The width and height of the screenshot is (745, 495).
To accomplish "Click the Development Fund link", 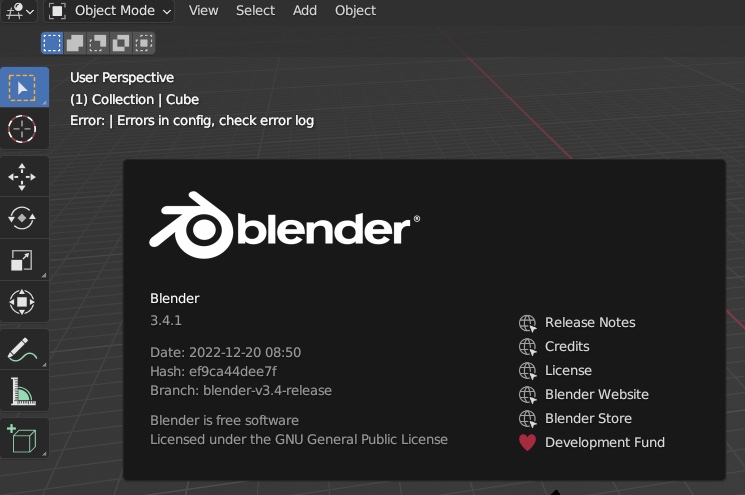I will [x=604, y=442].
